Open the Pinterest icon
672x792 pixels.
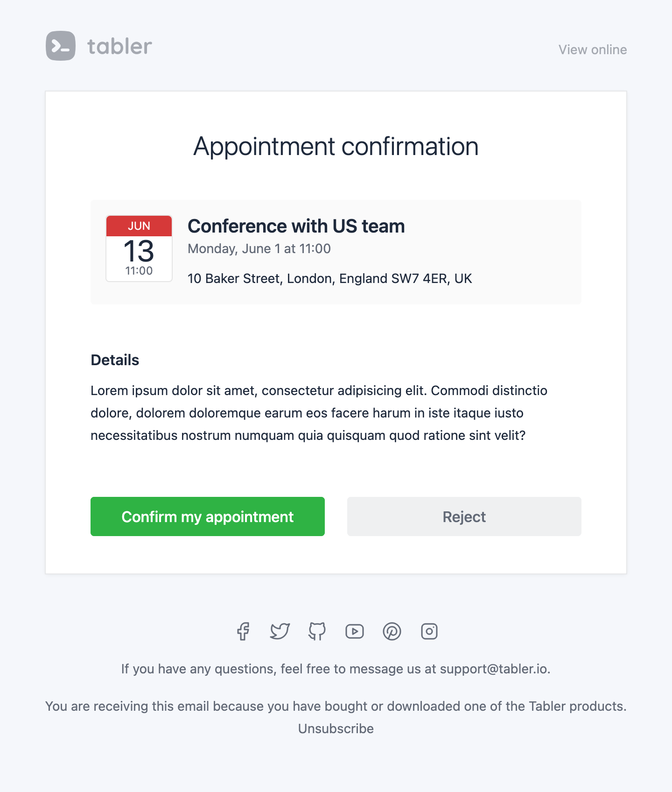392,631
